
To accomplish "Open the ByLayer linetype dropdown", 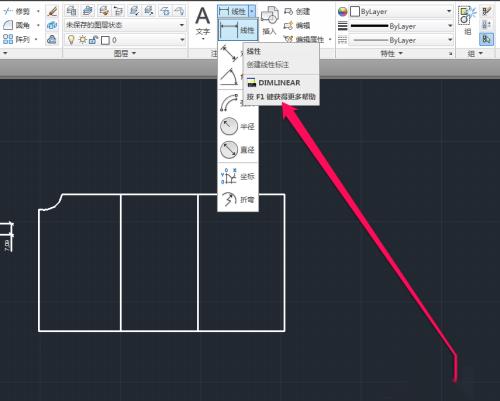I will [401, 40].
